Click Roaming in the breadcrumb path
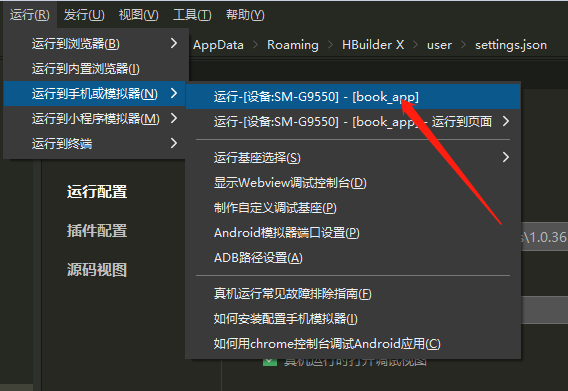 click(x=293, y=45)
